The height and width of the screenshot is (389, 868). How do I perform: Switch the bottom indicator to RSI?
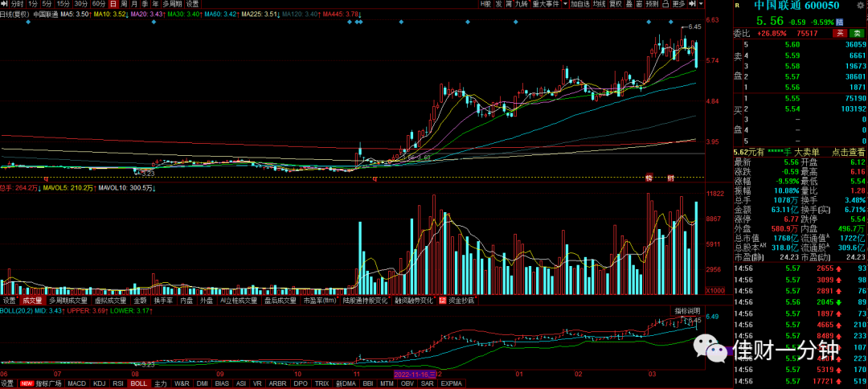(118, 383)
